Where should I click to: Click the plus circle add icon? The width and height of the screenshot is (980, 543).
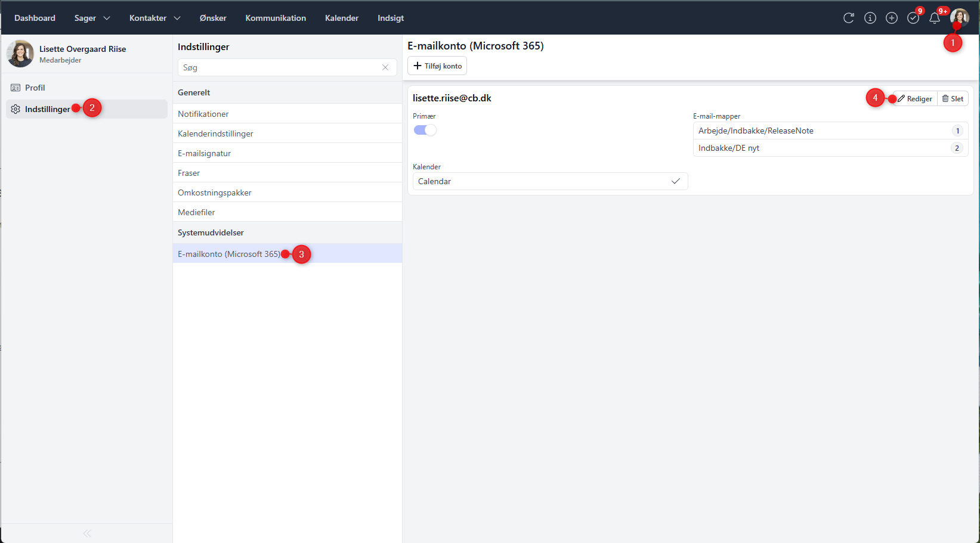click(891, 18)
